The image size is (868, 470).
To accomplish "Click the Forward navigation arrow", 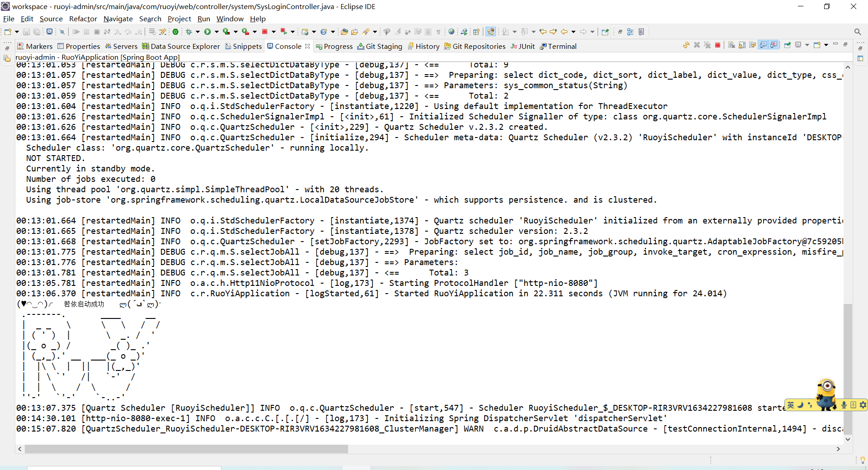I will (x=583, y=32).
